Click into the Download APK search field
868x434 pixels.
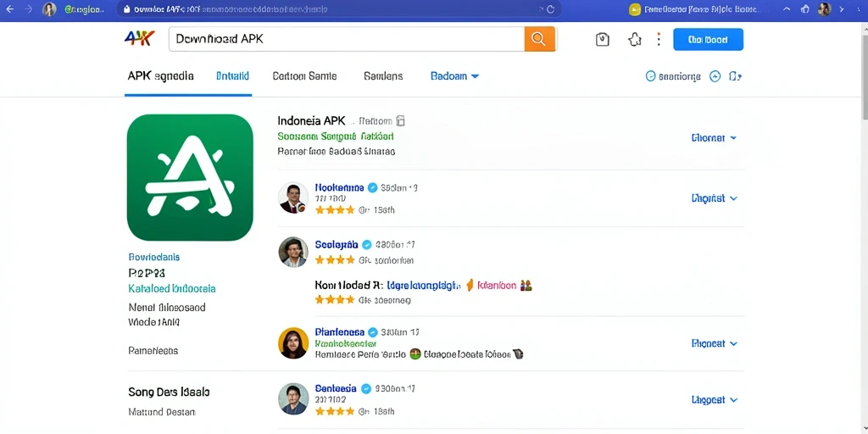347,39
